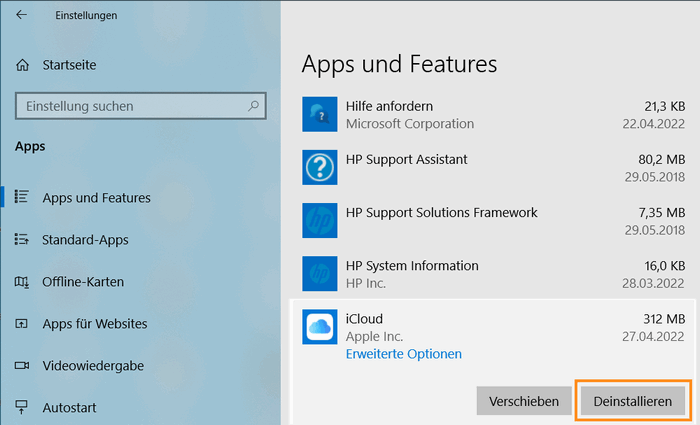Click the Deinstallieren button
The width and height of the screenshot is (700, 425).
(633, 401)
